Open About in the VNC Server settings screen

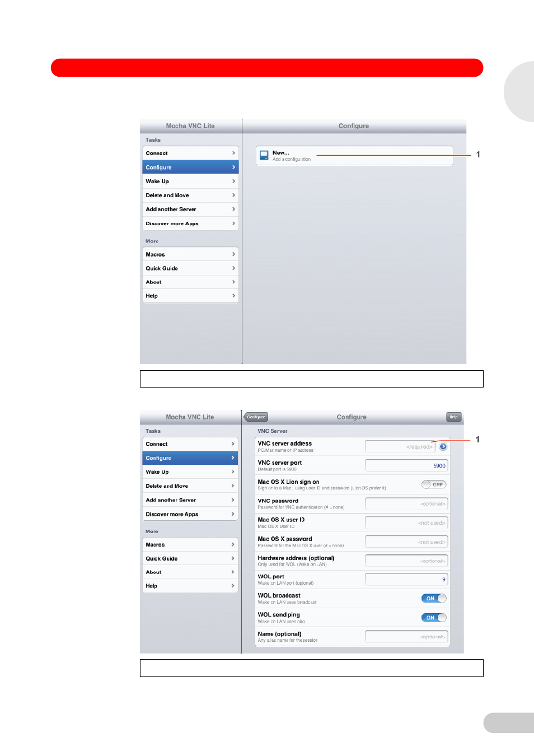(x=190, y=572)
